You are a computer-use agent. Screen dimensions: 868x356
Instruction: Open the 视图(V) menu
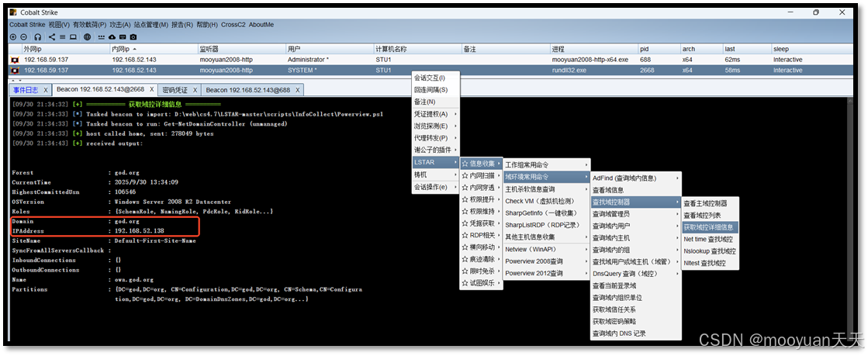[59, 25]
